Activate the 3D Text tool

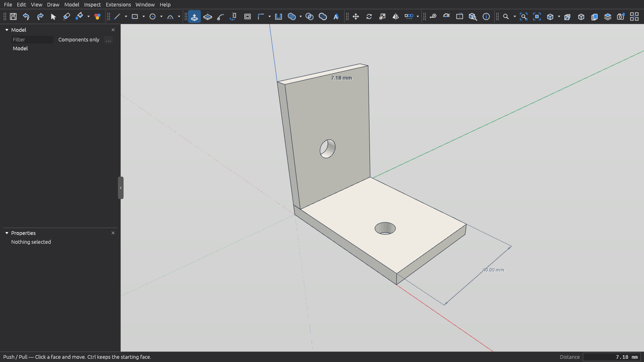pyautogui.click(x=336, y=16)
